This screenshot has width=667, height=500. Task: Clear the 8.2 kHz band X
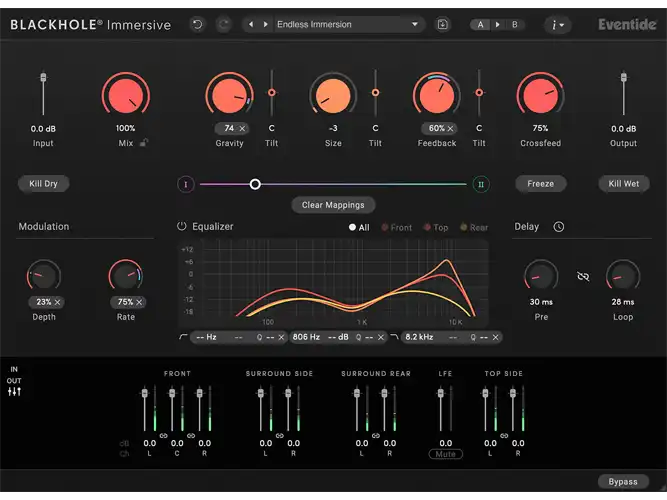[496, 337]
